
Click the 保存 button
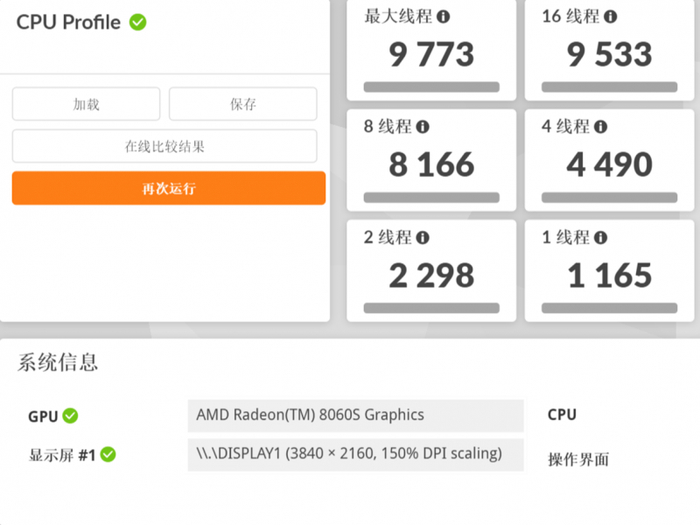(x=243, y=104)
